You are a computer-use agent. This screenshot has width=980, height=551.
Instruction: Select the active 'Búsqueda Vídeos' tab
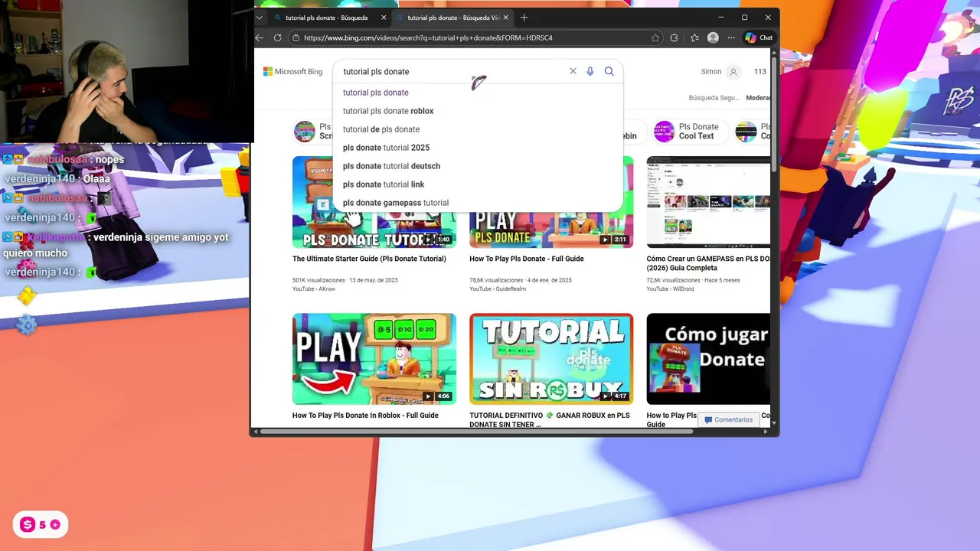(452, 18)
